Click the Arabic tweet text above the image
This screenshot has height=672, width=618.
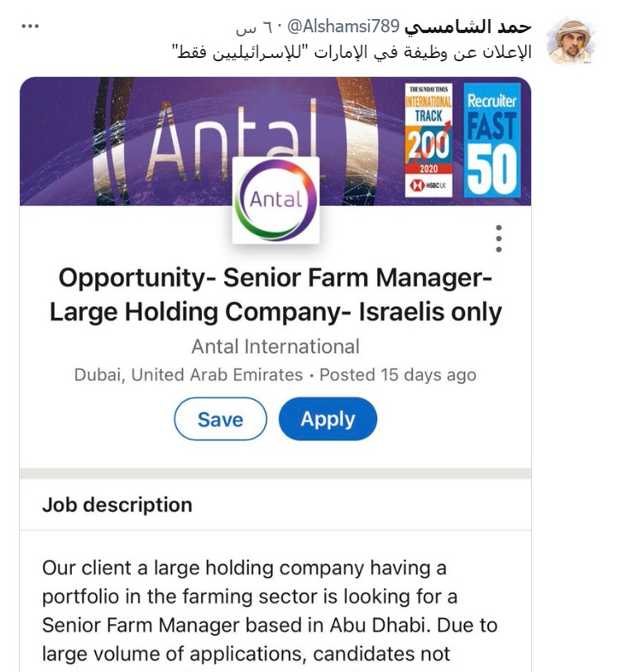click(x=352, y=52)
